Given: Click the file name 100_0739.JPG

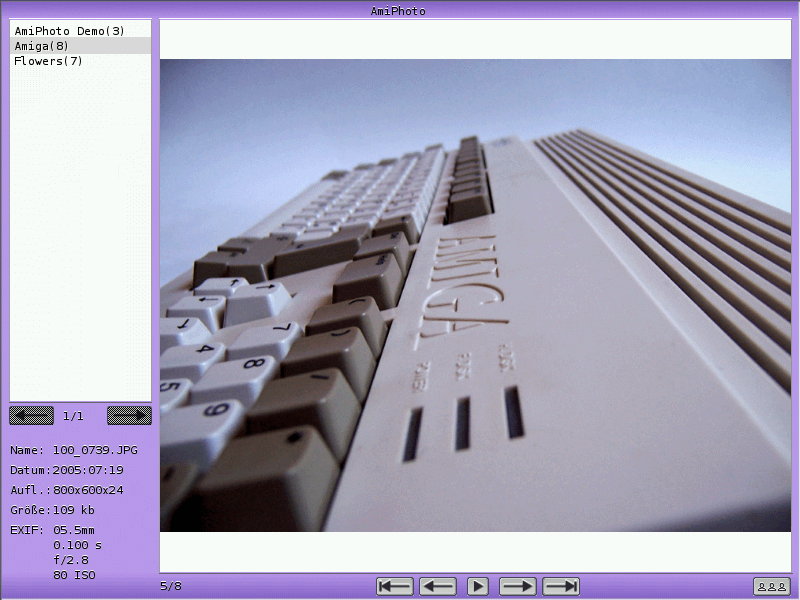Looking at the screenshot, I should point(95,450).
